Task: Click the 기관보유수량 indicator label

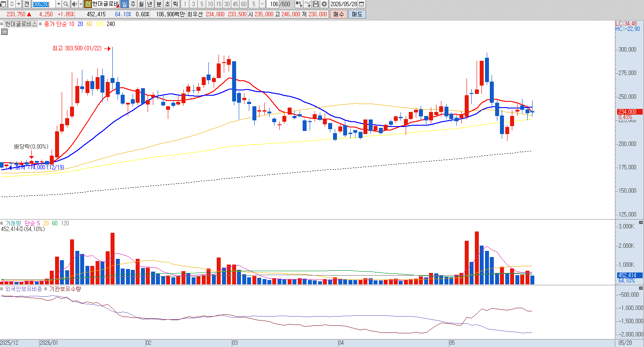Action: 65,289
